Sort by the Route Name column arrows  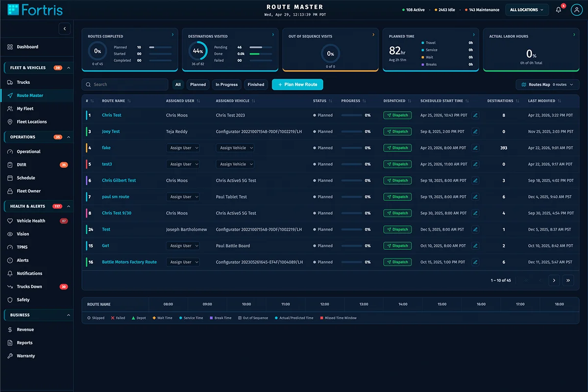(129, 101)
